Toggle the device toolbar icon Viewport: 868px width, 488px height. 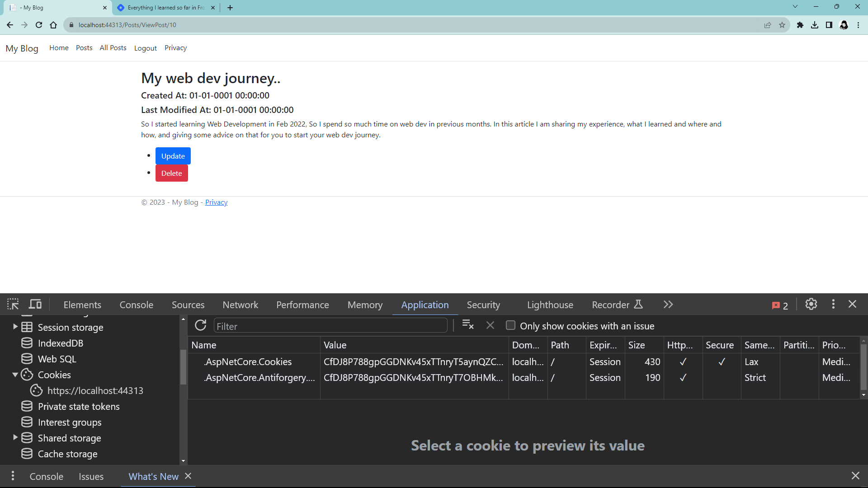coord(35,305)
